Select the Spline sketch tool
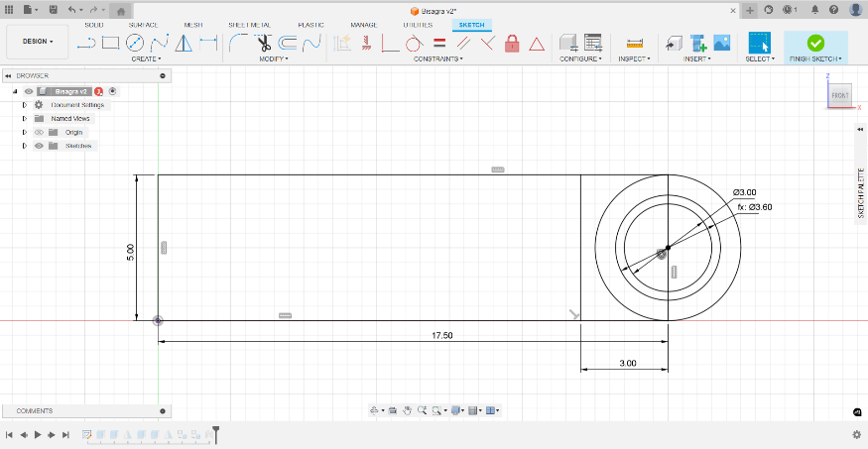This screenshot has width=868, height=449. pos(160,43)
